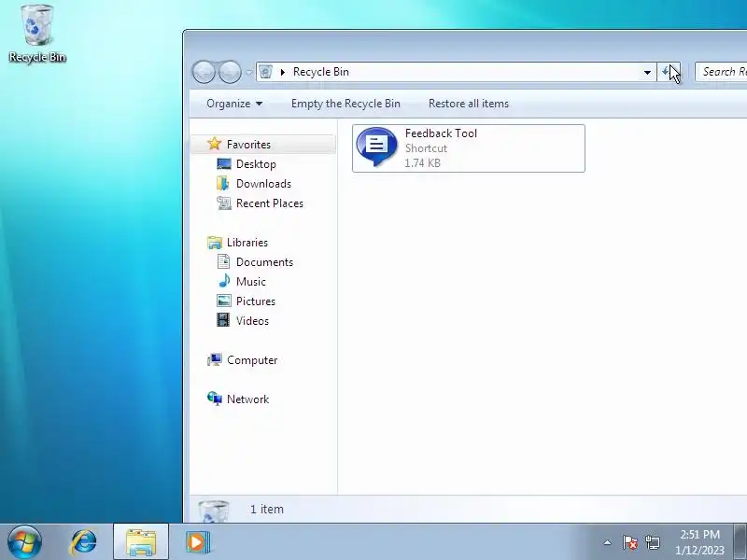Click Windows Explorer taskbar button
This screenshot has height=560, width=747.
pyautogui.click(x=141, y=542)
